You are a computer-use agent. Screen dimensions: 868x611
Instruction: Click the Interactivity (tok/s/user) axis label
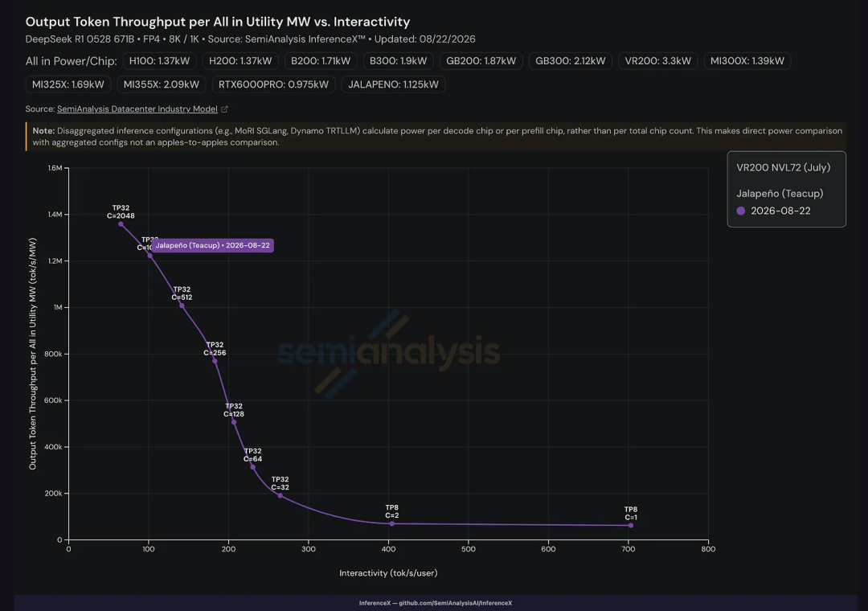click(x=389, y=572)
